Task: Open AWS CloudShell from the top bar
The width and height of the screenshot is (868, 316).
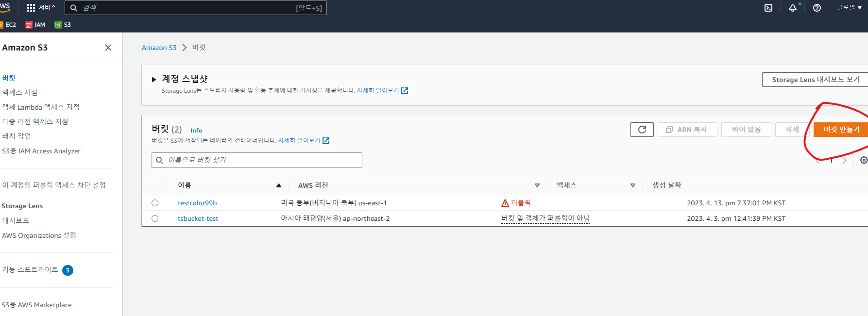Action: pyautogui.click(x=768, y=8)
